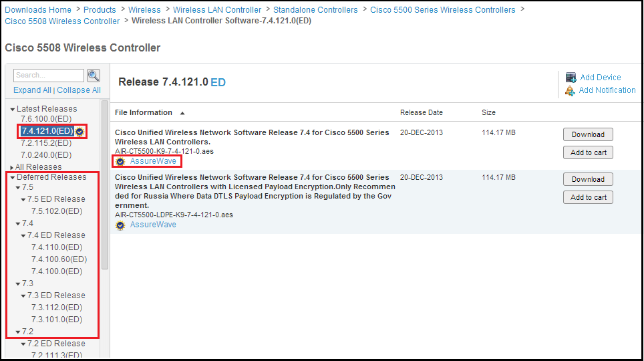
Task: Add LDPE software file to cart
Action: point(588,197)
